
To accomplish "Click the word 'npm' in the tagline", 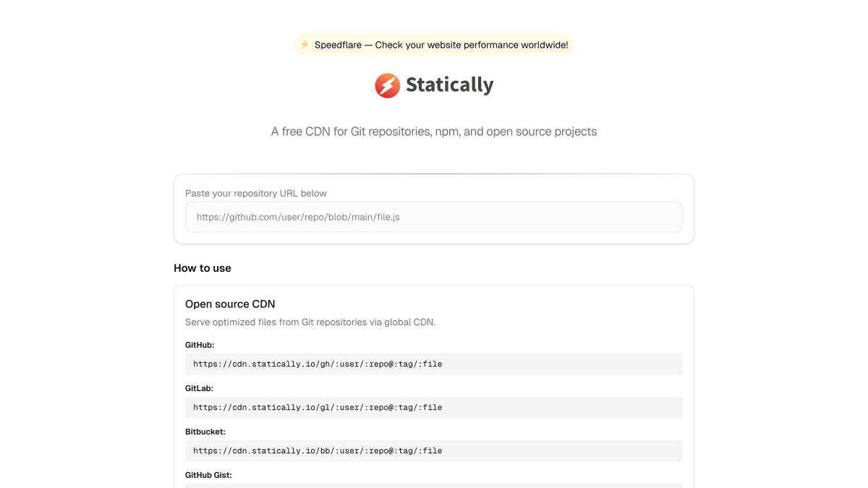I will point(447,132).
